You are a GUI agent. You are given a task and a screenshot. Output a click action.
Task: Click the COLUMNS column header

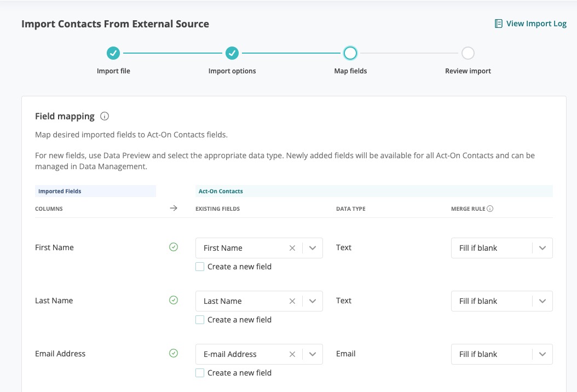coord(49,209)
